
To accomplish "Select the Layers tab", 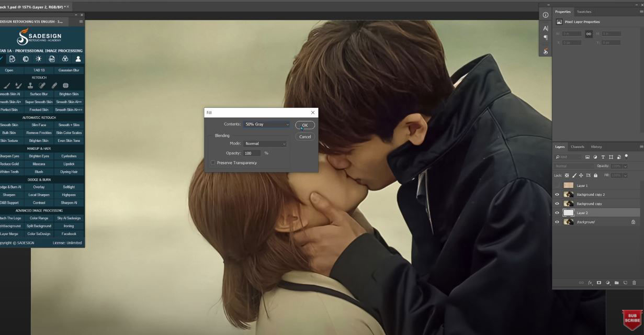I will [x=560, y=147].
